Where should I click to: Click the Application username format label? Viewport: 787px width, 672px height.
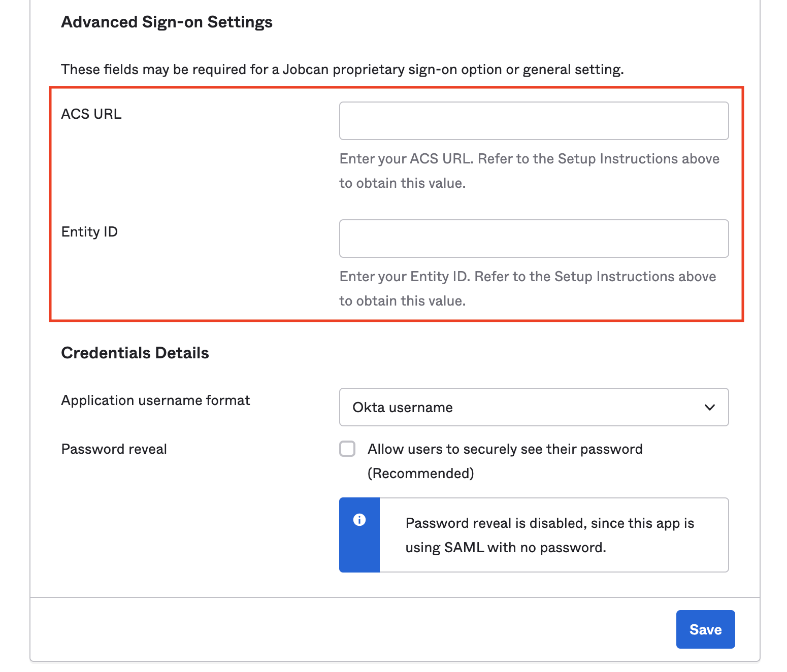155,400
